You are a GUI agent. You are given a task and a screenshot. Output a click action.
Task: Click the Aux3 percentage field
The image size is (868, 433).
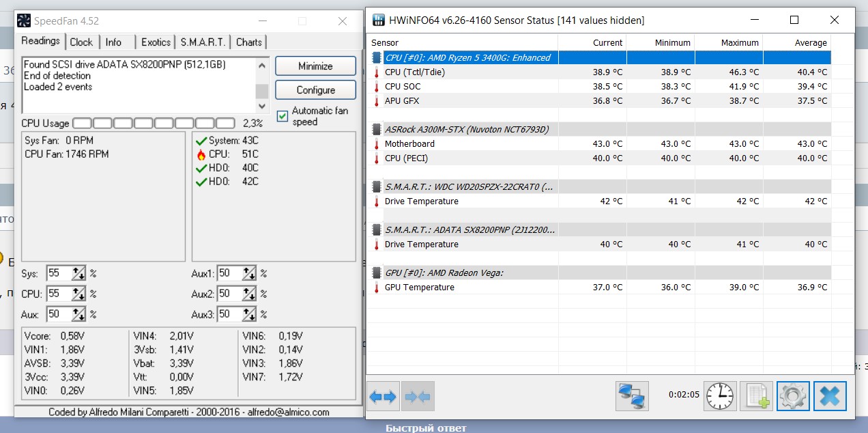tap(229, 314)
